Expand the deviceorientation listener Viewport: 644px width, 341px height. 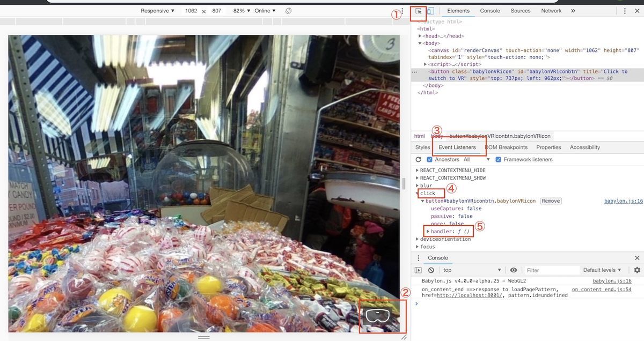[x=418, y=239]
